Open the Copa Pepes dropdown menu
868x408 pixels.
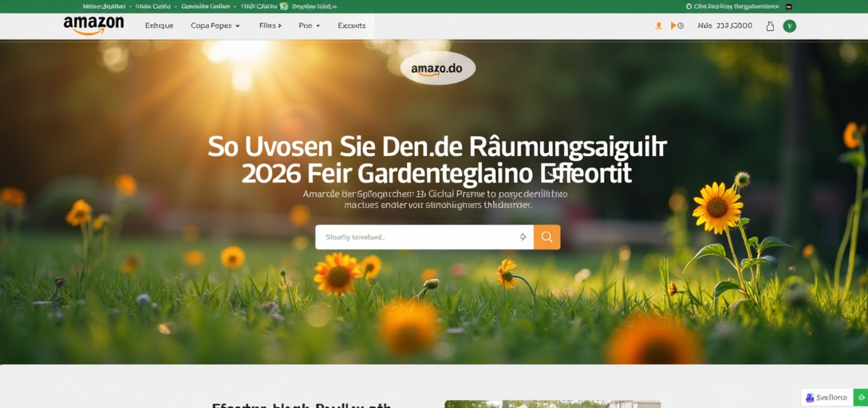[215, 25]
